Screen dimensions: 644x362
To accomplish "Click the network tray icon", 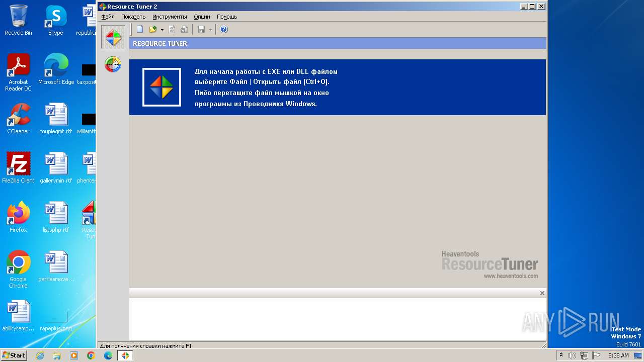I will (584, 355).
